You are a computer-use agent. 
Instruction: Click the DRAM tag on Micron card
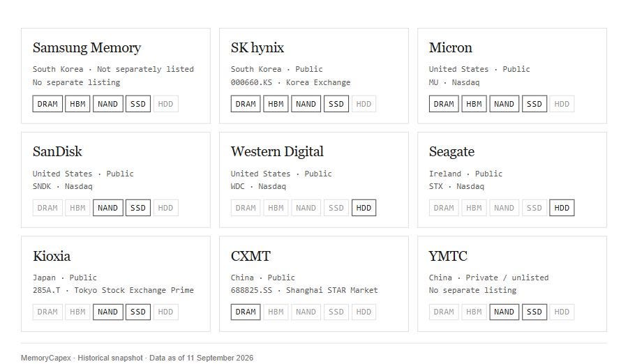444,104
